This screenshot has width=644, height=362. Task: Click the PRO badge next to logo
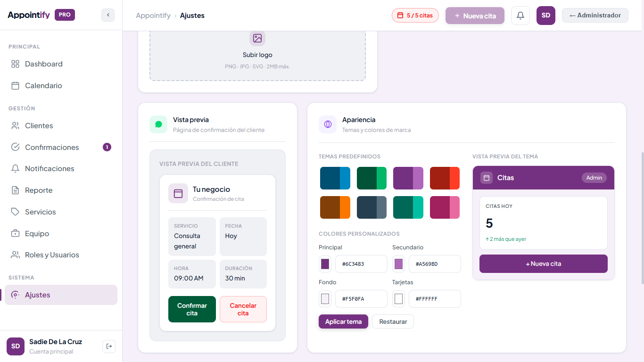[x=65, y=15]
